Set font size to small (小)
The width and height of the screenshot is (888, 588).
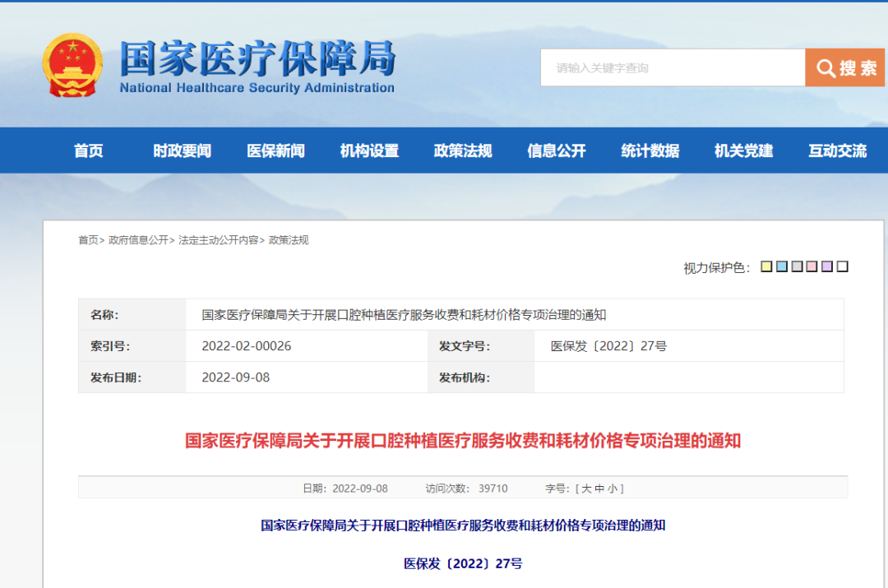pos(612,488)
